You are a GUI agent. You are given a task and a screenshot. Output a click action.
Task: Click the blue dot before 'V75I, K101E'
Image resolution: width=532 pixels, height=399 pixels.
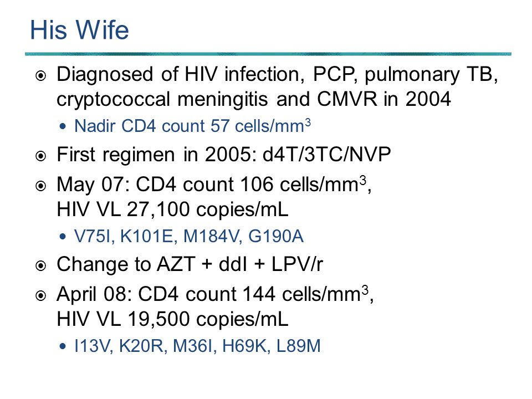pyautogui.click(x=63, y=237)
